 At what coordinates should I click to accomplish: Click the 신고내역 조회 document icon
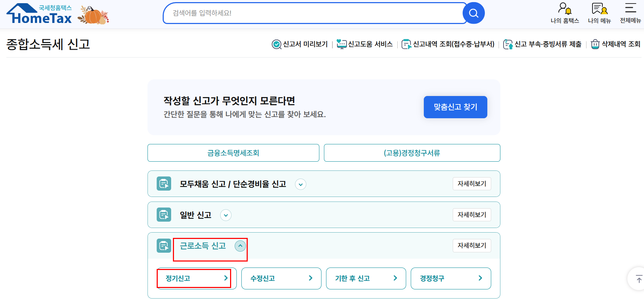click(x=407, y=44)
